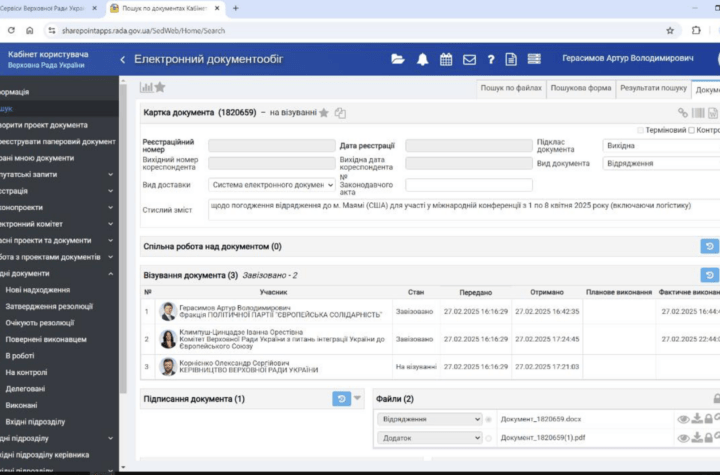720x475 pixels.
Task: Download Документ_1820659.docx file
Action: click(x=697, y=418)
